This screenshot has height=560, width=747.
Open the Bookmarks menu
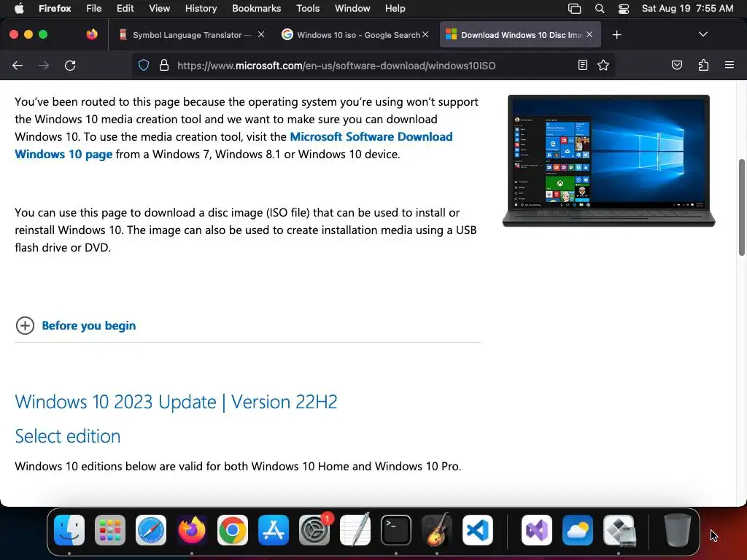coord(256,9)
